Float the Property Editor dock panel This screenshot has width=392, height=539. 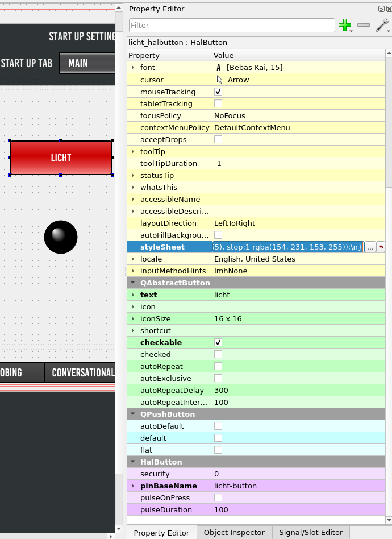[x=381, y=9]
